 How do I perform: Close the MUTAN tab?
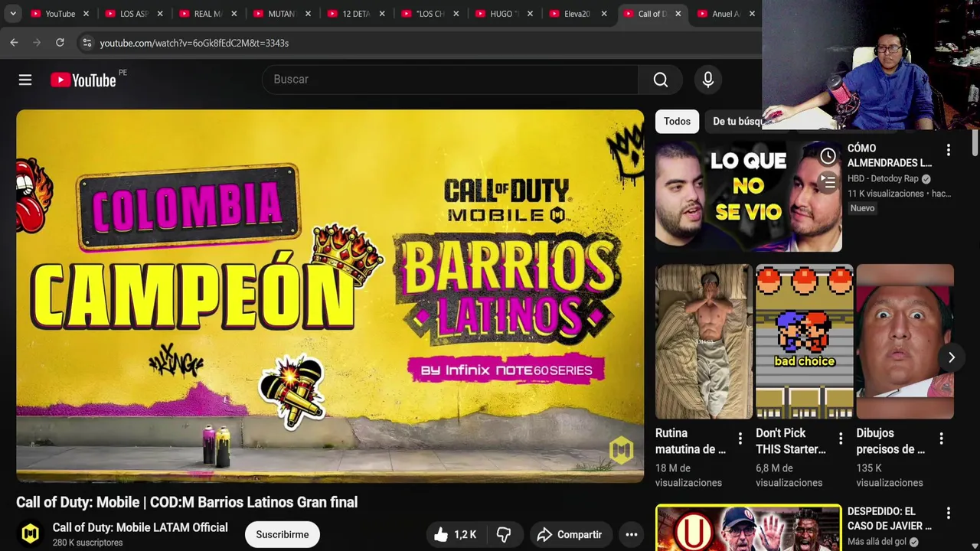coord(308,14)
